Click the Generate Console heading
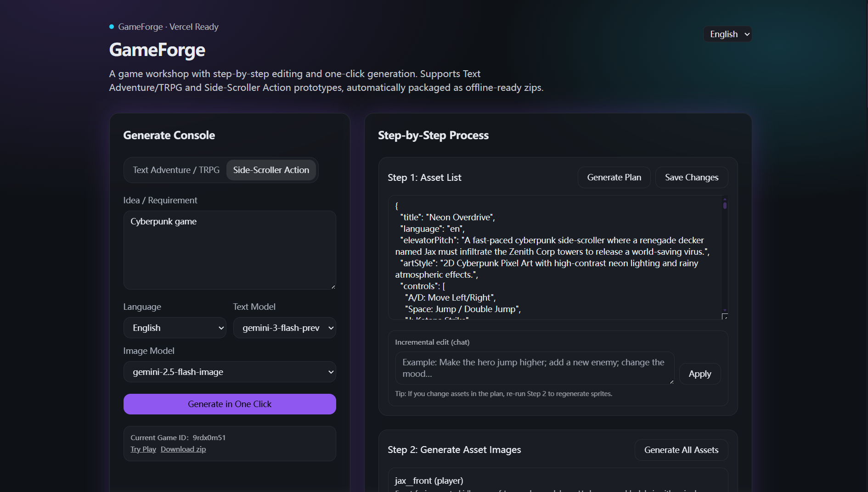Viewport: 868px width, 492px height. (x=169, y=135)
